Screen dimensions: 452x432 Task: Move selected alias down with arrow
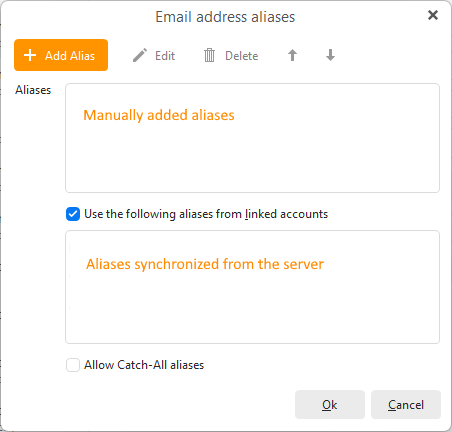click(330, 55)
